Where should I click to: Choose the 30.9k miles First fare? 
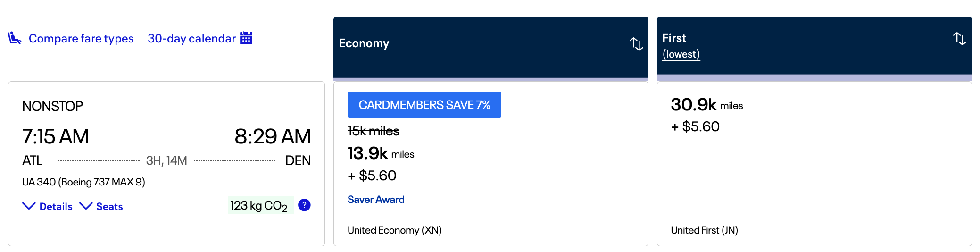706,105
